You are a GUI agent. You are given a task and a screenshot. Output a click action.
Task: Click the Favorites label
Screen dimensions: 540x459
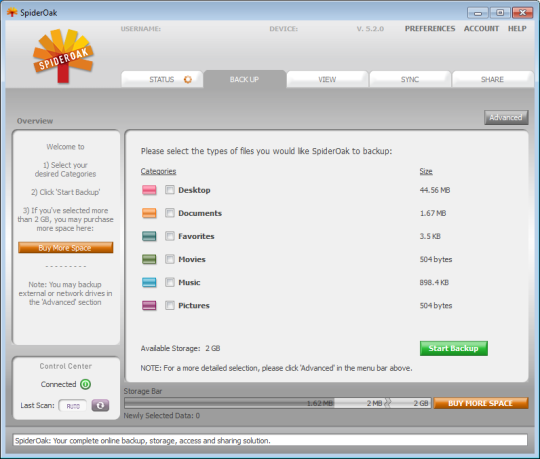[196, 236]
